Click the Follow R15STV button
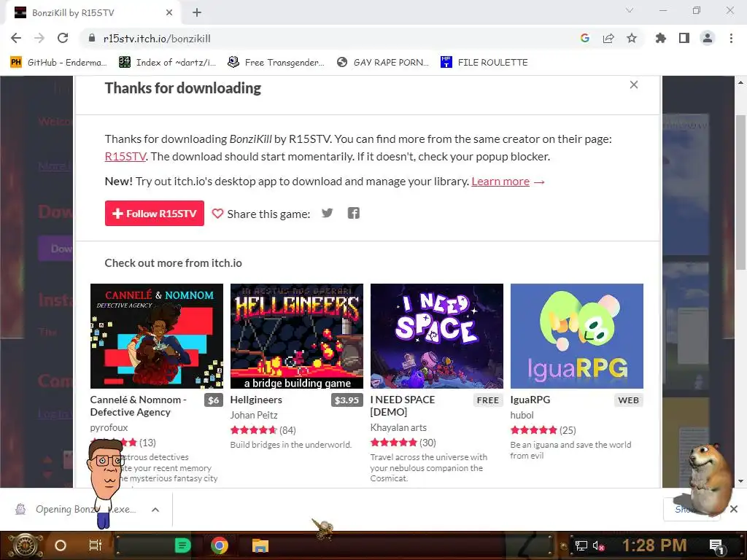The image size is (747, 560). point(155,214)
